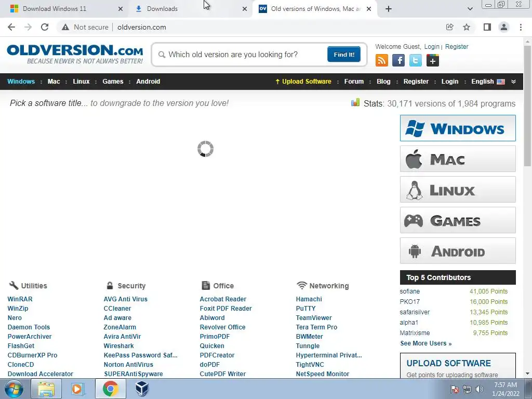
Task: Open the Chrome profile avatar
Action: 504,27
